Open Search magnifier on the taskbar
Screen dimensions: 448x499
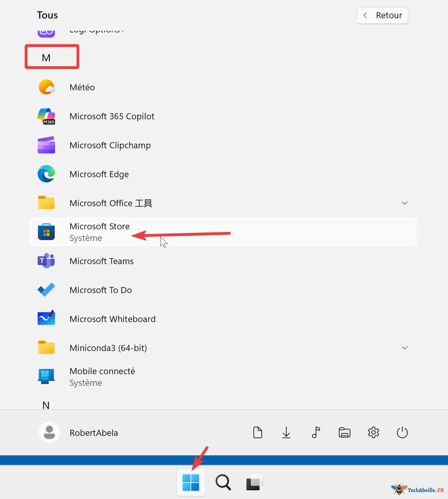click(223, 482)
